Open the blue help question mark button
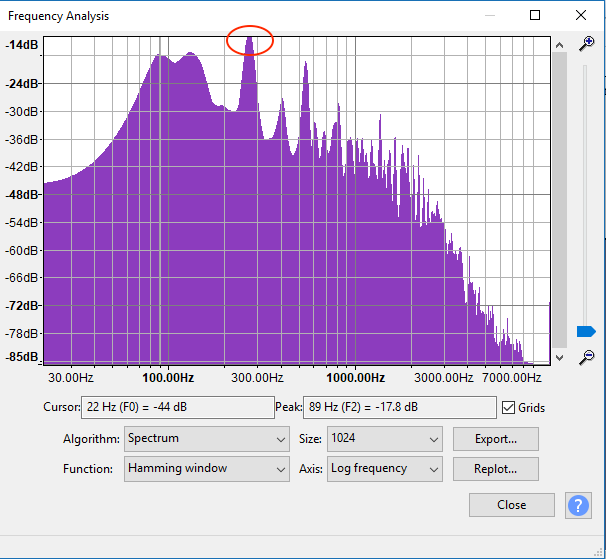This screenshot has width=606, height=559. click(x=578, y=505)
